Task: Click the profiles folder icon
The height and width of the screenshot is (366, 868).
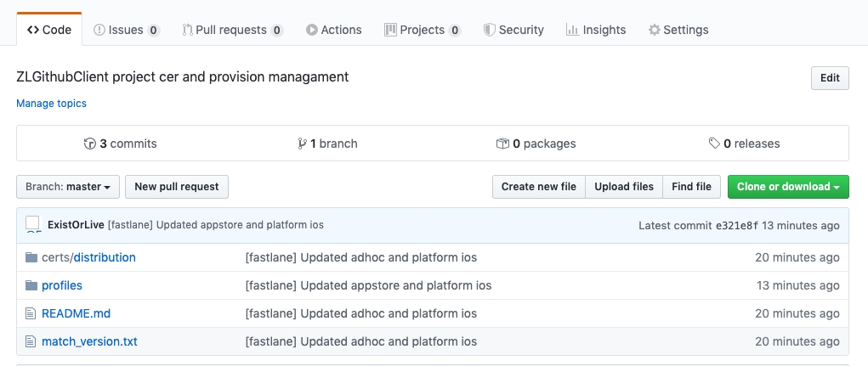Action: click(31, 285)
